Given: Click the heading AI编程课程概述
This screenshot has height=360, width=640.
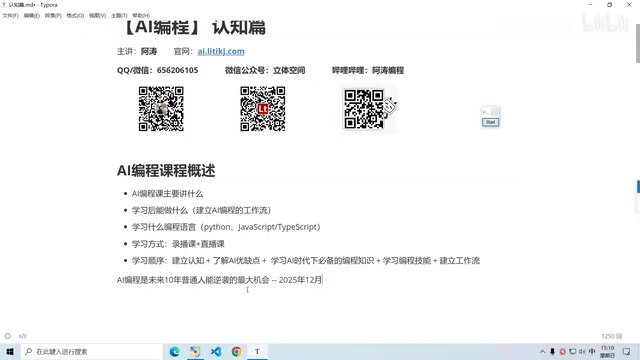Looking at the screenshot, I should pos(166,171).
